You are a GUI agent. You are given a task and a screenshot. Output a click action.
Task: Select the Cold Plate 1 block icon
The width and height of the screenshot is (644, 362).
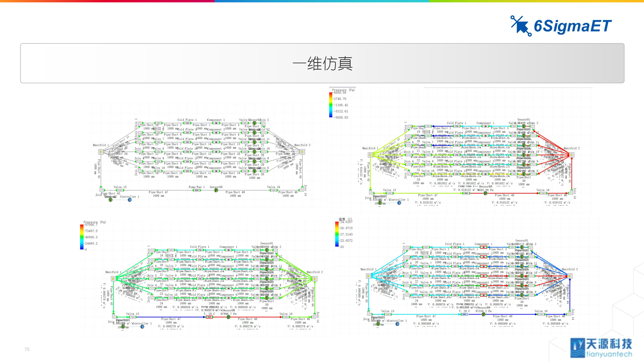tap(187, 123)
